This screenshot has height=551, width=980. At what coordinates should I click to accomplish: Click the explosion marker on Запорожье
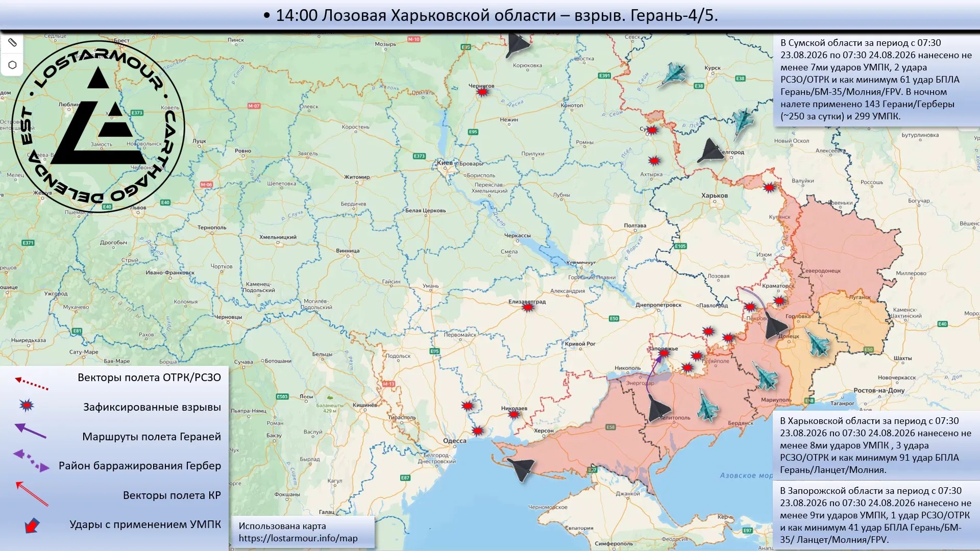click(664, 353)
